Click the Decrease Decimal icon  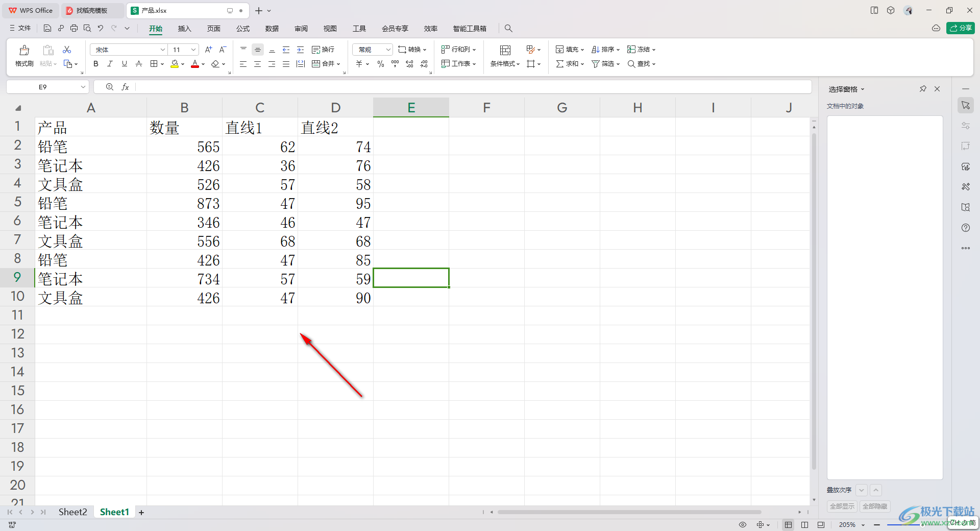(424, 64)
